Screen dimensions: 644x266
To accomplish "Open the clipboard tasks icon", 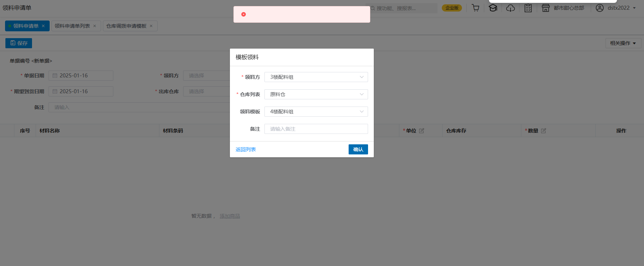I will pyautogui.click(x=528, y=8).
